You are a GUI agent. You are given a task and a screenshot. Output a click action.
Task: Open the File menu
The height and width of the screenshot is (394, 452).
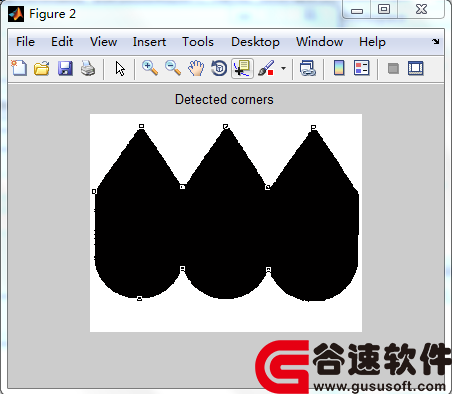click(25, 42)
